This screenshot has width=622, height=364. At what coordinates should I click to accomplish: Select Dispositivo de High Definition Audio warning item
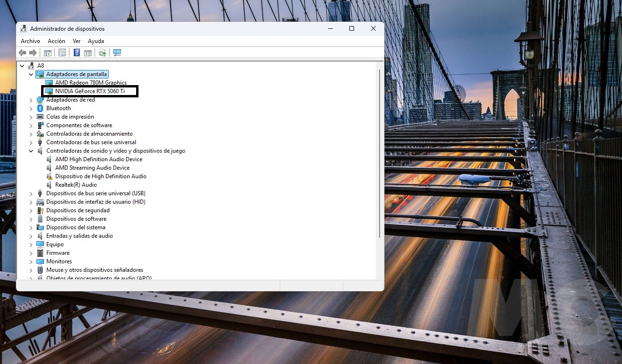pos(100,176)
